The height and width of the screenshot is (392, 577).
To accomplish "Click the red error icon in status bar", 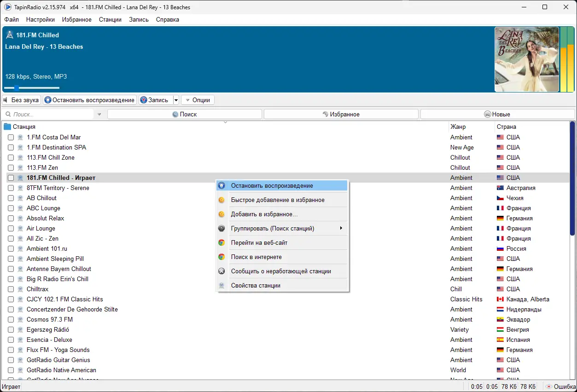I will coord(549,386).
